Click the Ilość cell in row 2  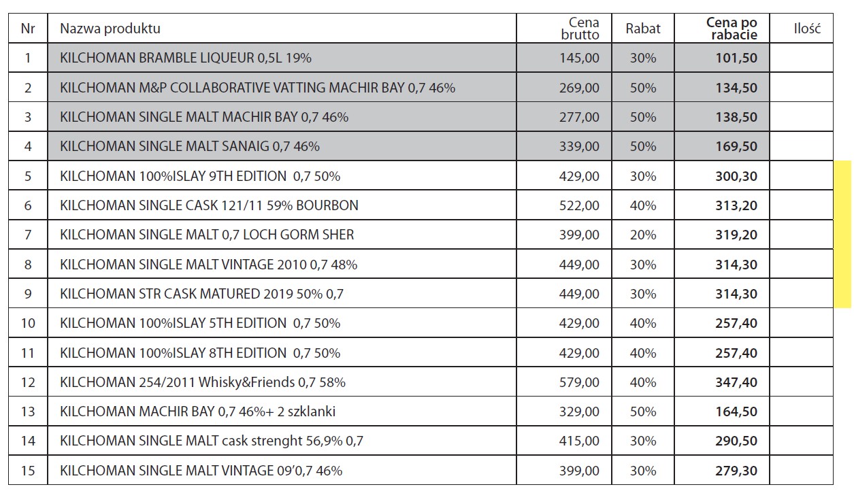(802, 88)
